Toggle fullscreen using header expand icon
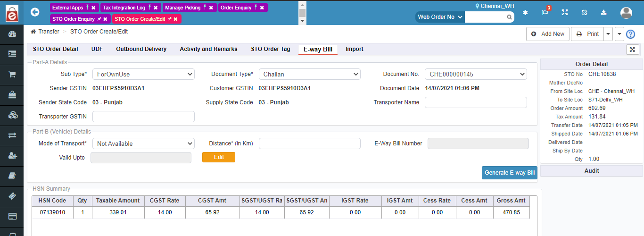The height and width of the screenshot is (236, 644). tap(564, 12)
